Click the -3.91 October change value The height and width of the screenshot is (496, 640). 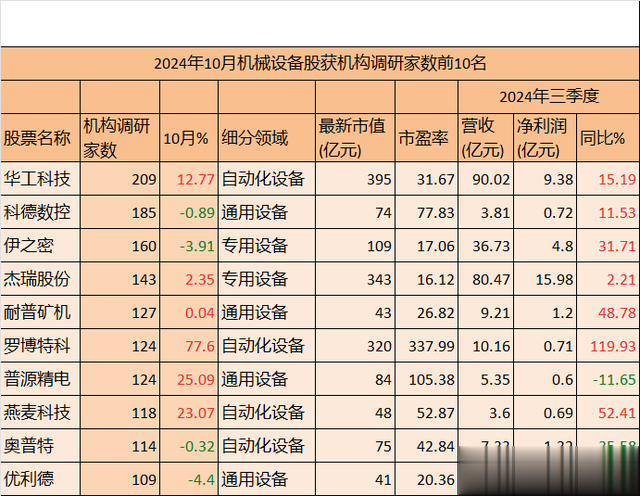(189, 246)
